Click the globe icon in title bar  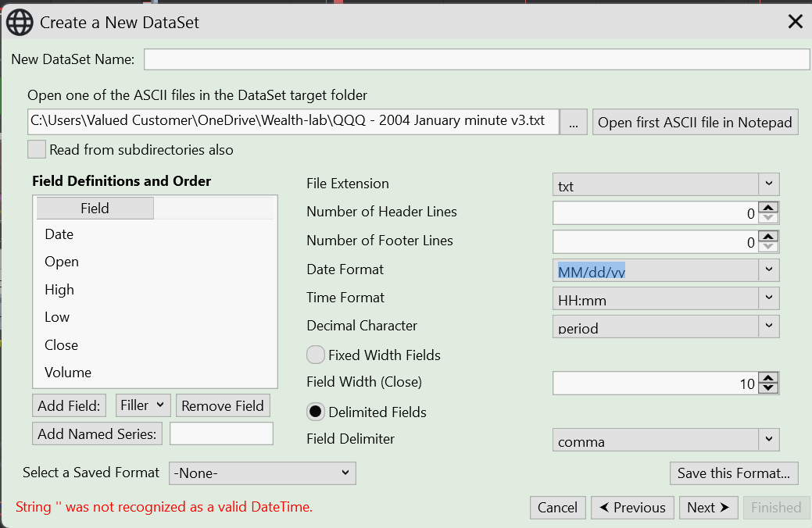point(20,22)
